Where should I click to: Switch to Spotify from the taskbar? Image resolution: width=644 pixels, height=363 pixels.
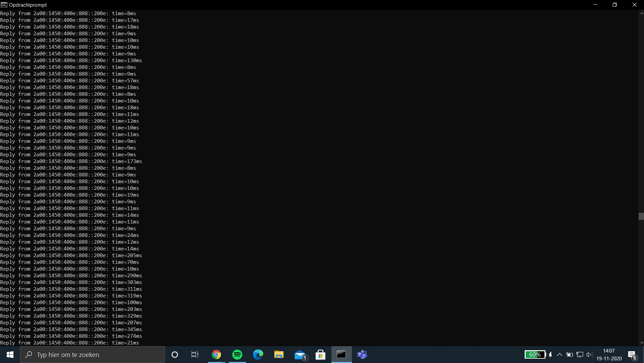(x=237, y=355)
